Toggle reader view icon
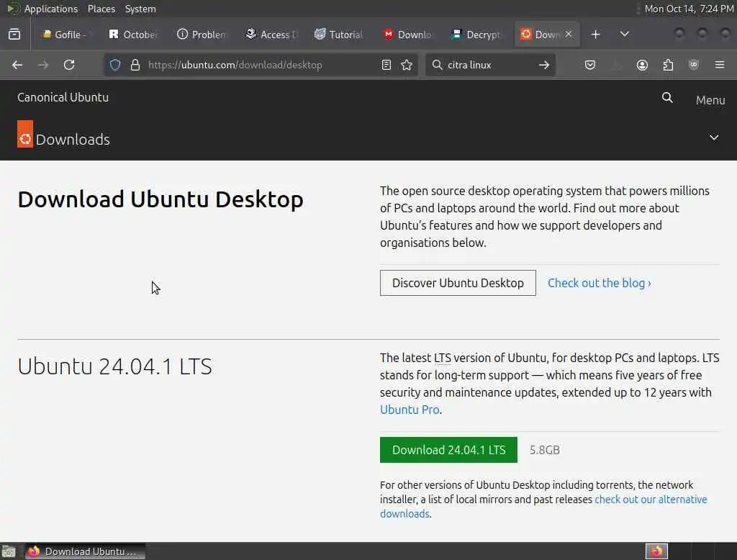Screen dimensions: 737x560 386,65
